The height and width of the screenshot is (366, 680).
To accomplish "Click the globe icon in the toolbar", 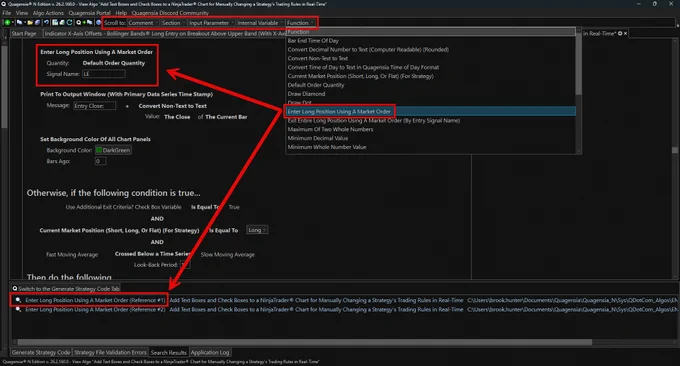I will point(98,23).
